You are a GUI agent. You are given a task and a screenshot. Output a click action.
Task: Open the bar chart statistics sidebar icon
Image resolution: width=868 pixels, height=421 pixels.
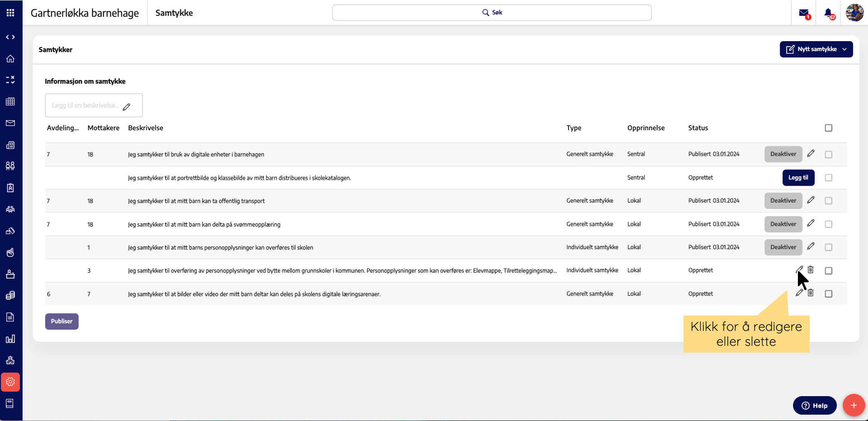10,339
